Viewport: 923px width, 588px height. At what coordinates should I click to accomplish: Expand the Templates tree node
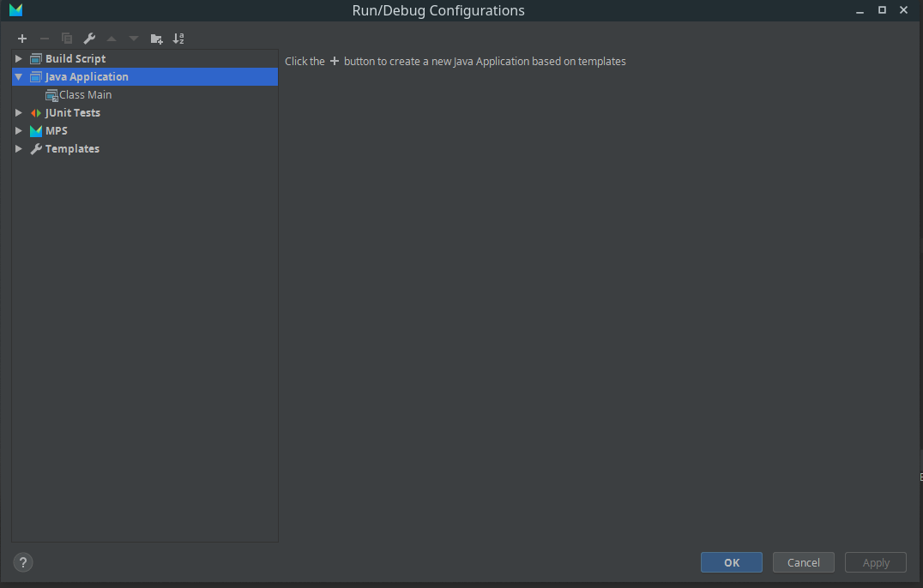pos(19,149)
